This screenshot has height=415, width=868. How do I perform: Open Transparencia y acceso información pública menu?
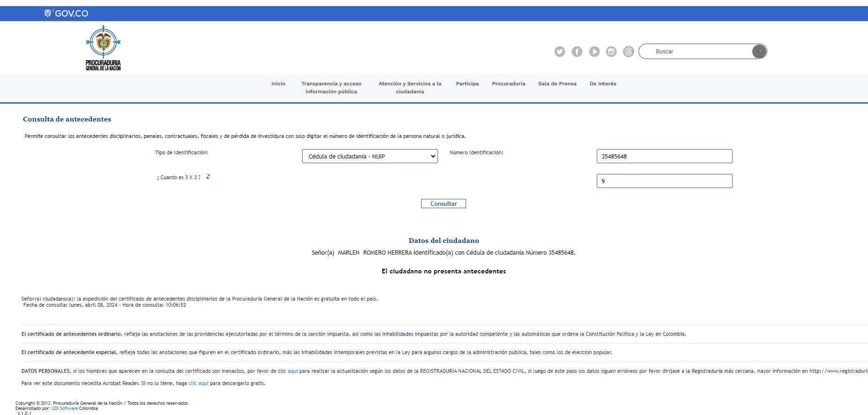[x=331, y=88]
